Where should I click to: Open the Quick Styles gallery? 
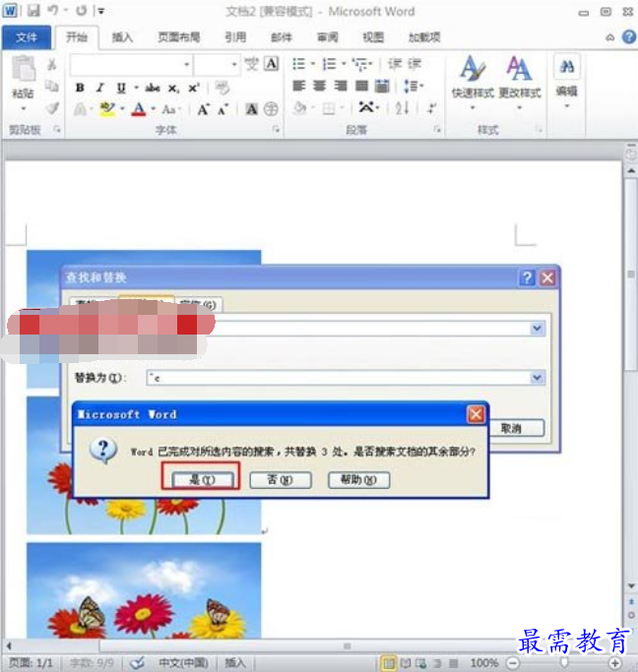473,82
